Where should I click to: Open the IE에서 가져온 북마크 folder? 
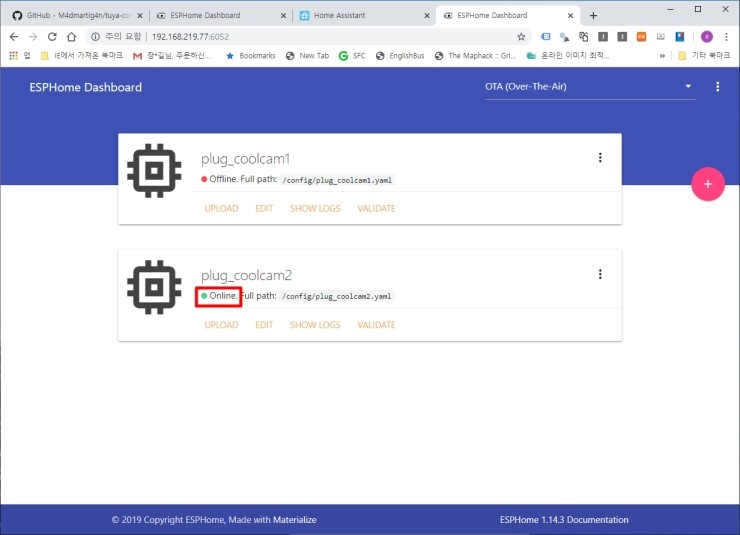[82, 56]
